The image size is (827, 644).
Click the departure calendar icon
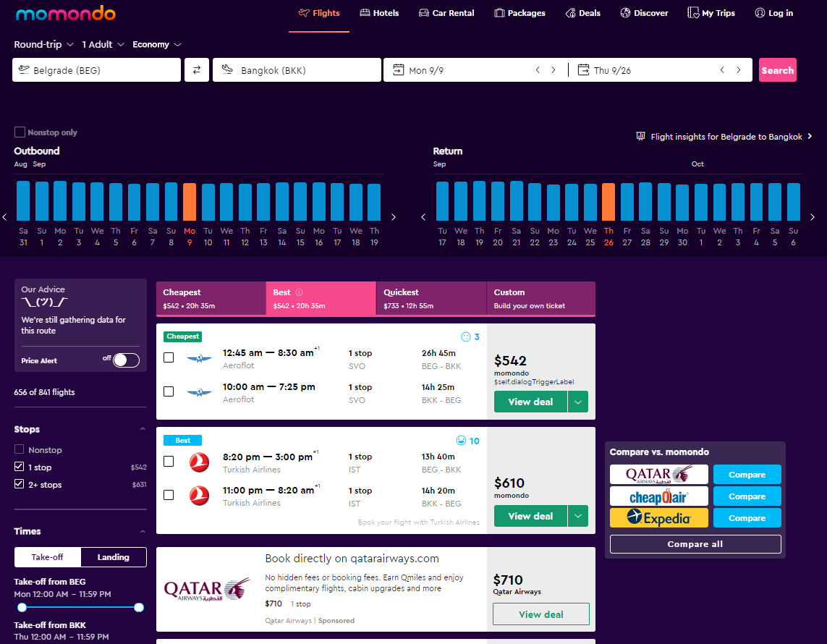click(x=398, y=70)
